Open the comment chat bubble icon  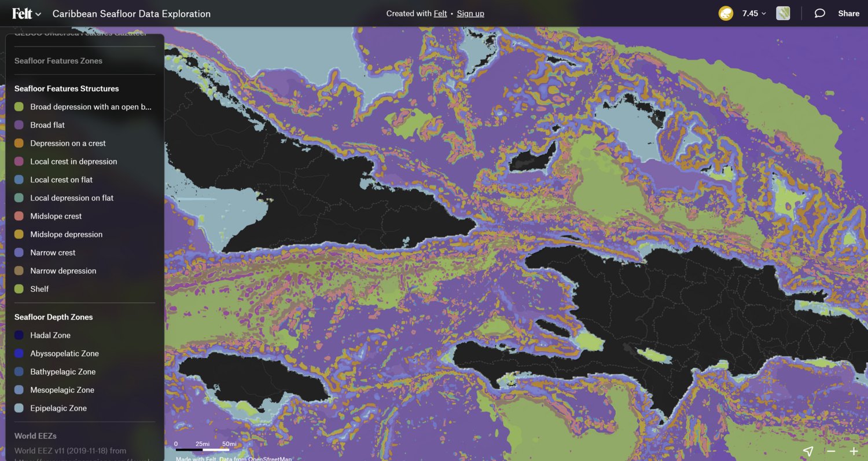click(x=819, y=13)
